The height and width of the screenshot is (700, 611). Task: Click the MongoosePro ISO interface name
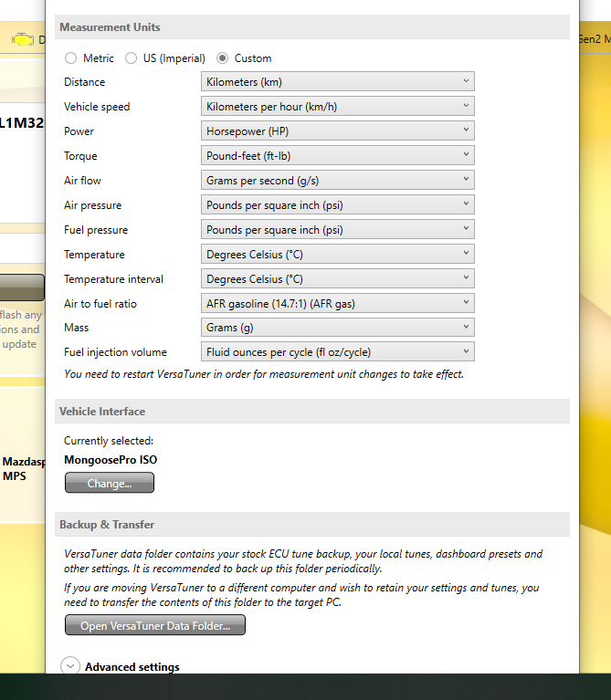111,460
